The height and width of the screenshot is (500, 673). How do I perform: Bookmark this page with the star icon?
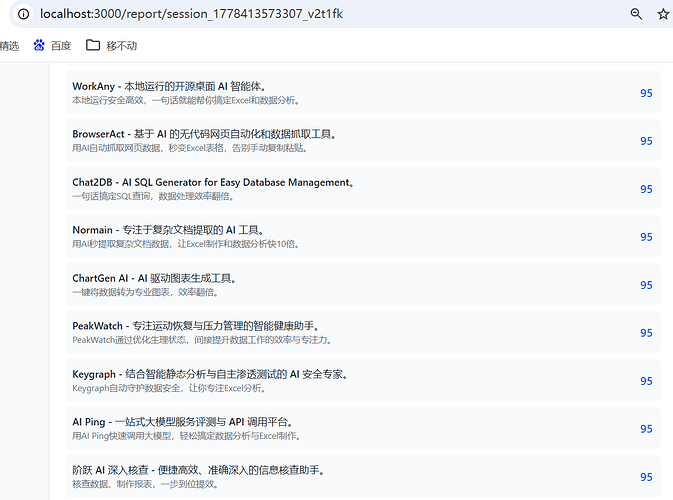(x=663, y=14)
